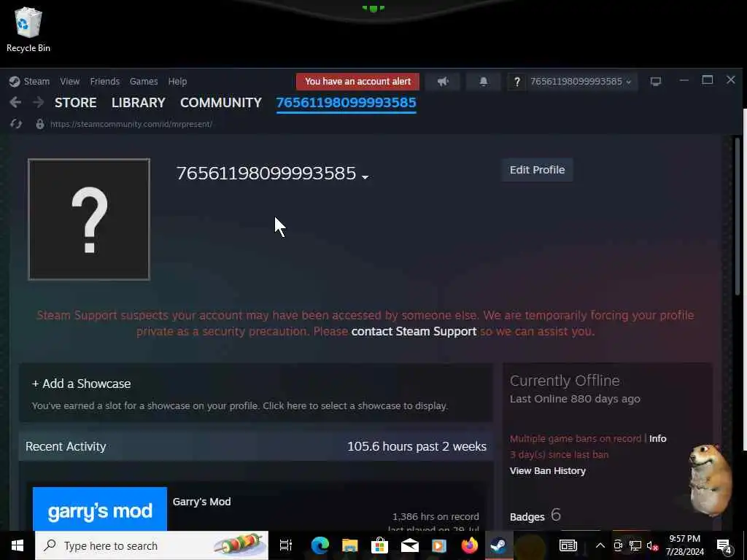
Task: Open the clock showing 9:57 PM
Action: coord(684,545)
